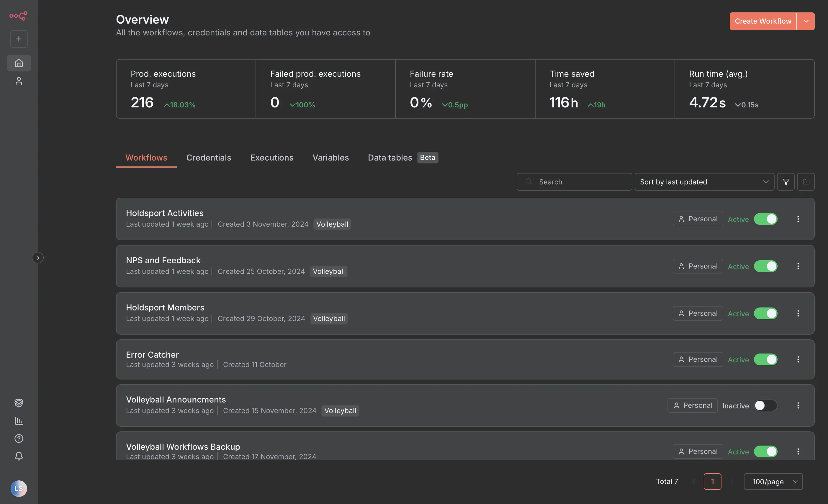Open the Sort by last updated dropdown
This screenshot has width=828, height=504.
click(704, 182)
